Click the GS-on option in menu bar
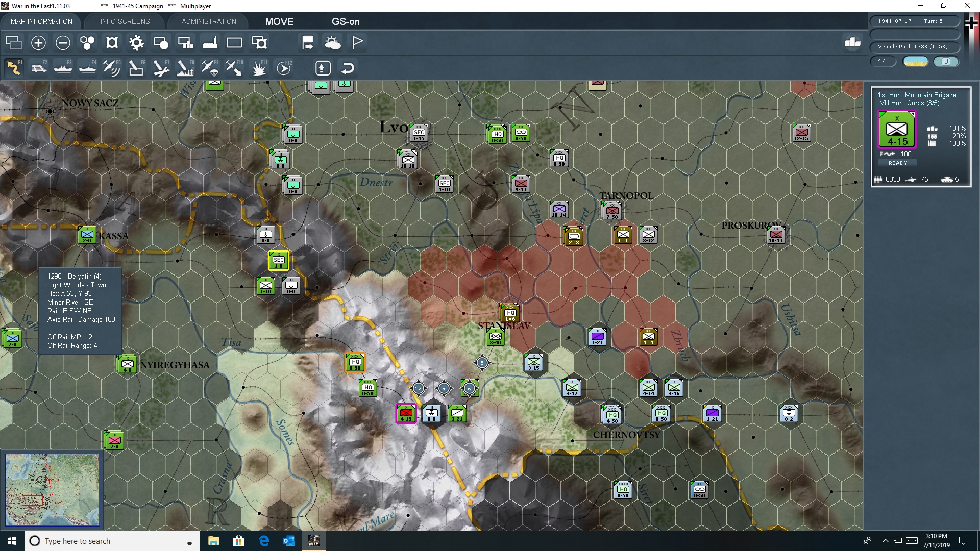This screenshot has width=980, height=551. pos(346,22)
